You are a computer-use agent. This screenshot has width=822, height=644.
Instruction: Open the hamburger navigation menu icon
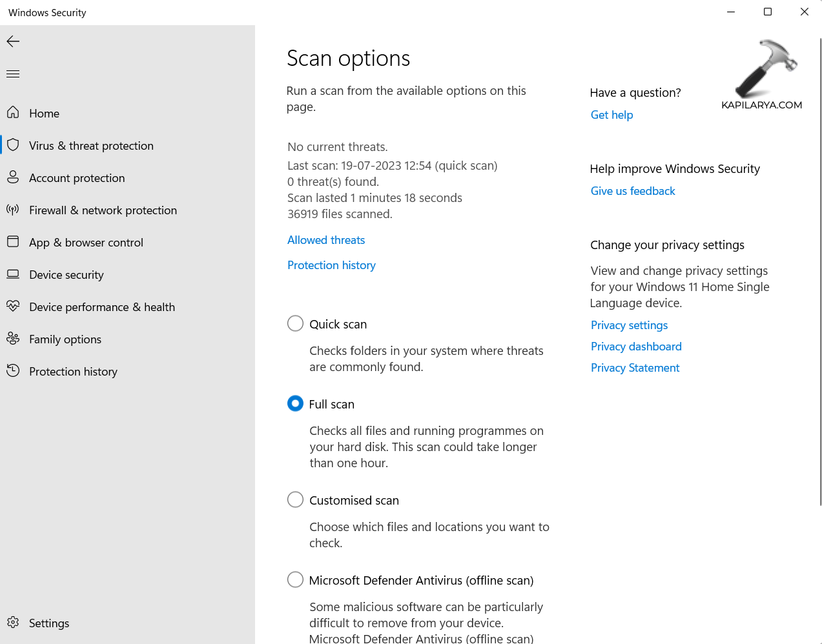pos(13,74)
